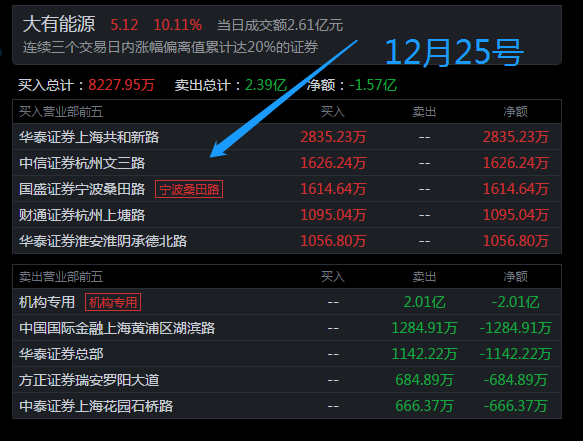Select 中泰证券上海花园石桥路 seller row
The height and width of the screenshot is (441, 583).
(x=287, y=406)
